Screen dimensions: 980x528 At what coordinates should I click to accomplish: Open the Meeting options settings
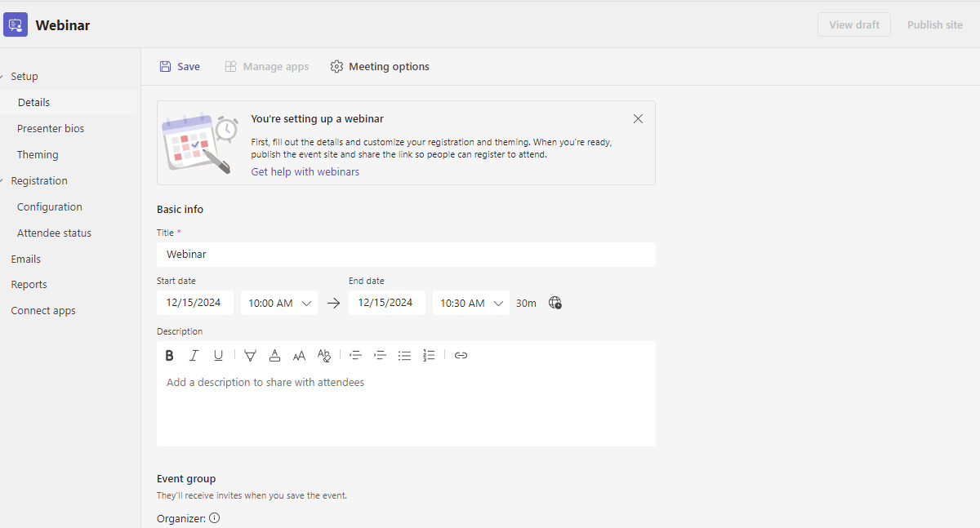pos(379,66)
